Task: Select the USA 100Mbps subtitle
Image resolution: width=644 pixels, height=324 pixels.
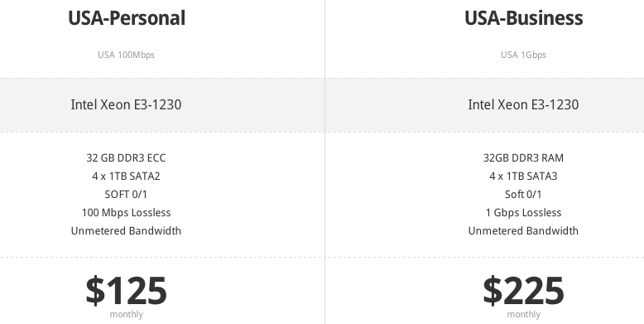Action: [x=126, y=55]
